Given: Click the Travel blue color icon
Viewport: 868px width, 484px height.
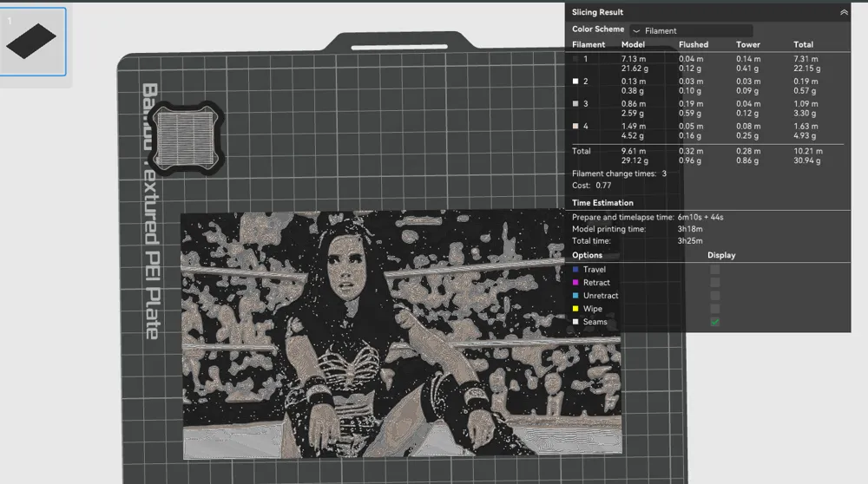Looking at the screenshot, I should [575, 270].
